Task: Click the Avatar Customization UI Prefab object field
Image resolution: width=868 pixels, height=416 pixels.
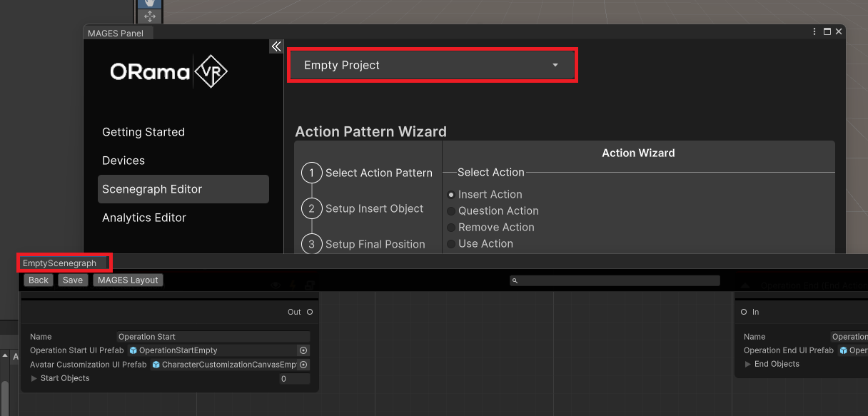Action: coord(230,365)
